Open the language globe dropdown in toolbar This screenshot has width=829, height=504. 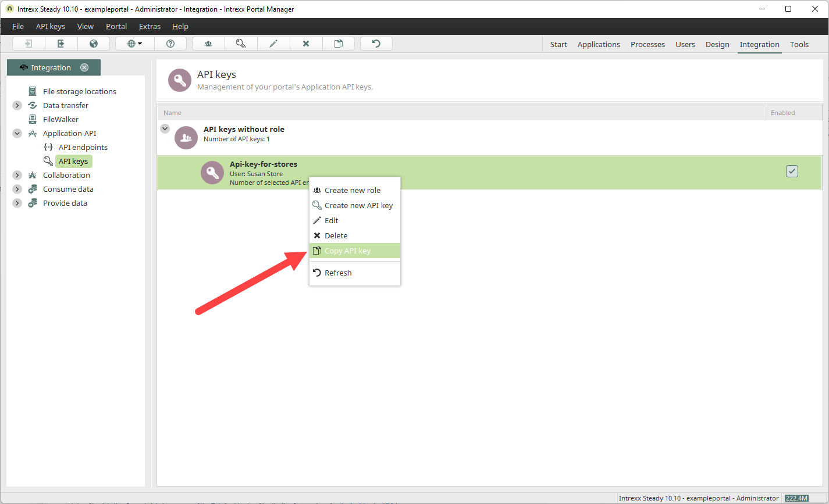point(134,44)
